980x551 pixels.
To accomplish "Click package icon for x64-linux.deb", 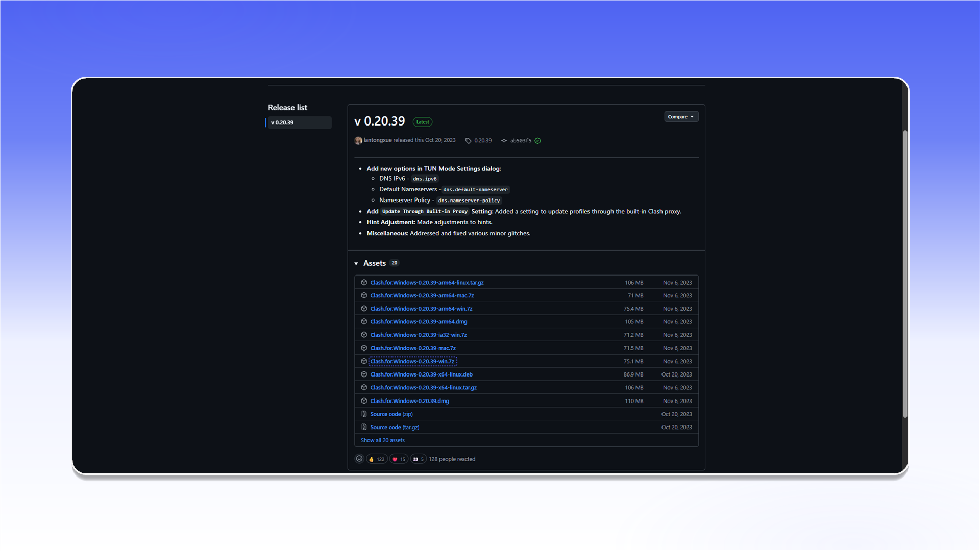I will click(x=364, y=374).
